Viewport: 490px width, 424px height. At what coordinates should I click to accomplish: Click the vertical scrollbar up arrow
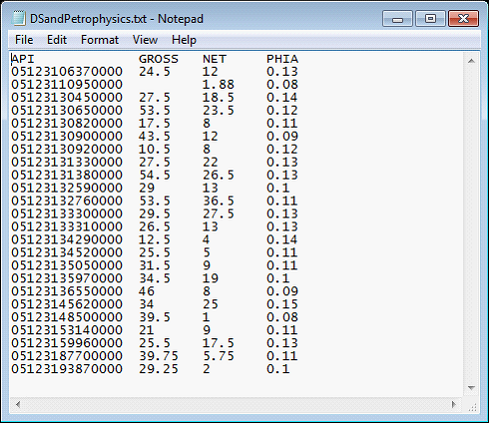pyautogui.click(x=471, y=61)
